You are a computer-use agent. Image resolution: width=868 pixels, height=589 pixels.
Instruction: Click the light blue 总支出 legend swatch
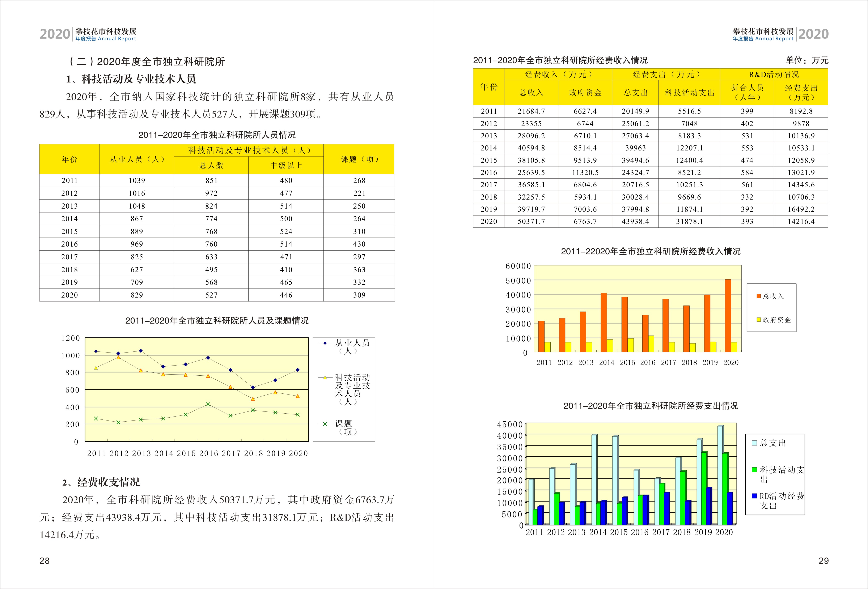click(x=754, y=443)
